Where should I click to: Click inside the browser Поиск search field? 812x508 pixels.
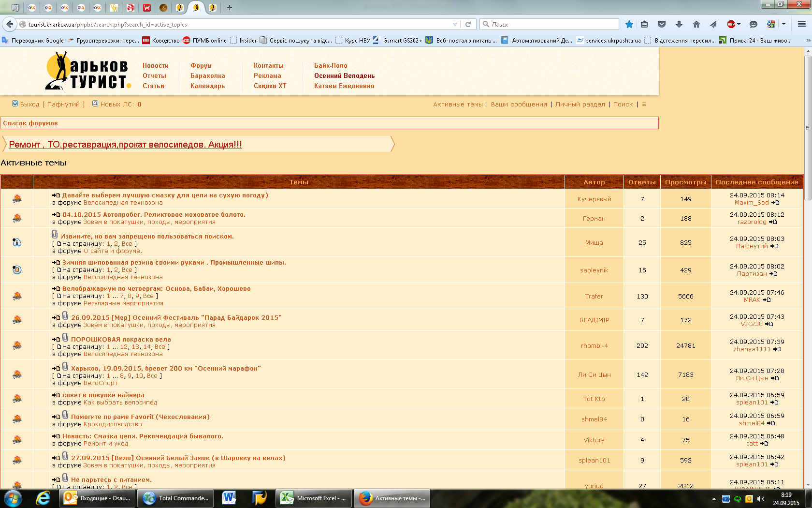point(551,24)
